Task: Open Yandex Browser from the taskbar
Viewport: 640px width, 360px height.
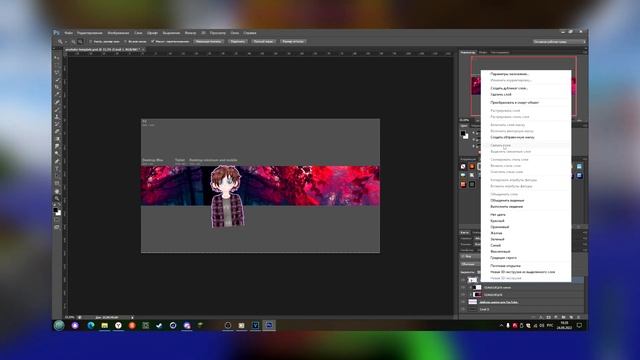Action: coord(118,325)
